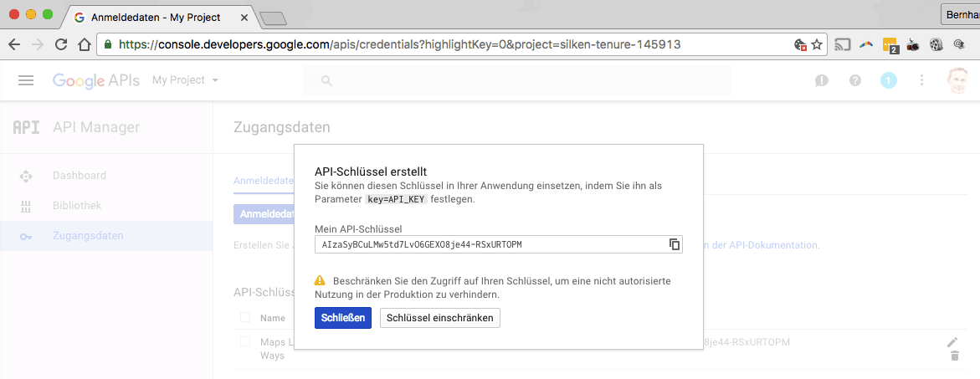Click the Bibliothek sidebar icon
Screen dimensions: 980x379
(26, 206)
